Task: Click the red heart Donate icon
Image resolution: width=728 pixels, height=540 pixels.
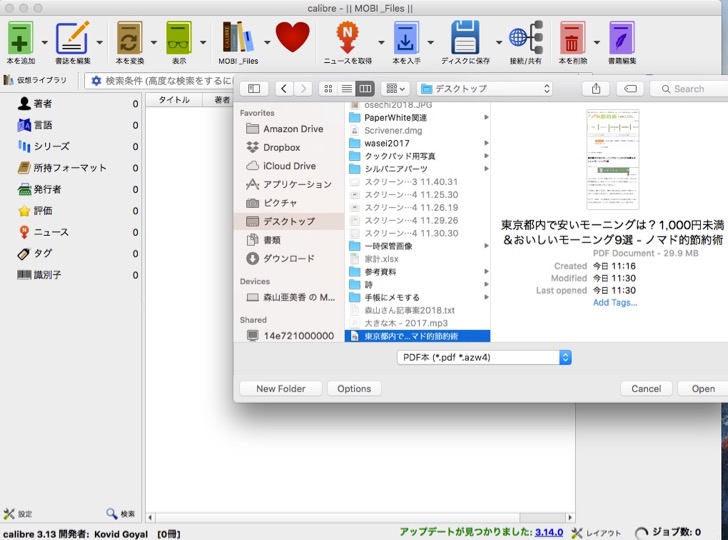Action: [x=292, y=37]
